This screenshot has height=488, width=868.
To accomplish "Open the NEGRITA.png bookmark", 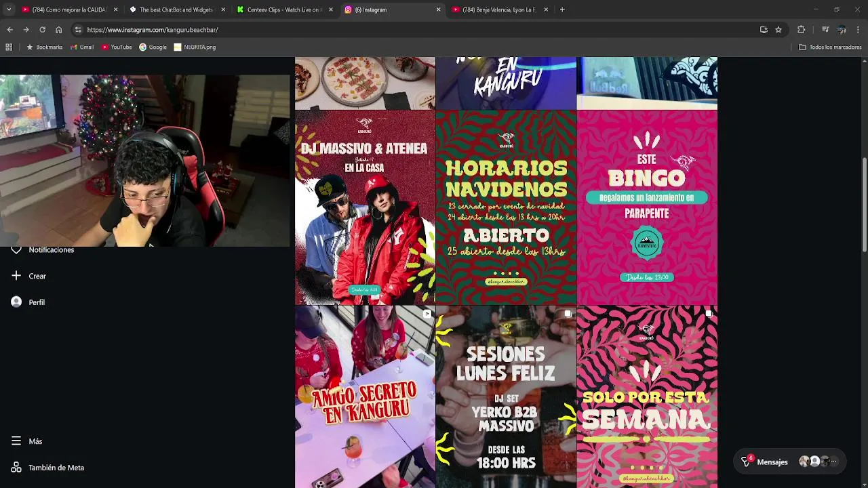I will [x=195, y=47].
